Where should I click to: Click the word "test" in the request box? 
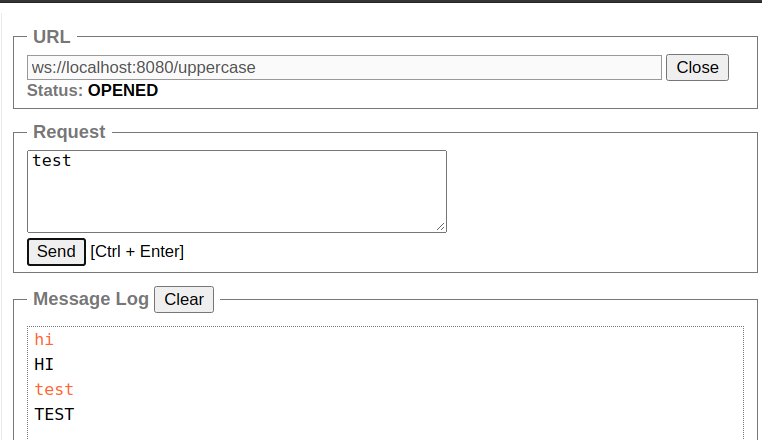[x=52, y=160]
